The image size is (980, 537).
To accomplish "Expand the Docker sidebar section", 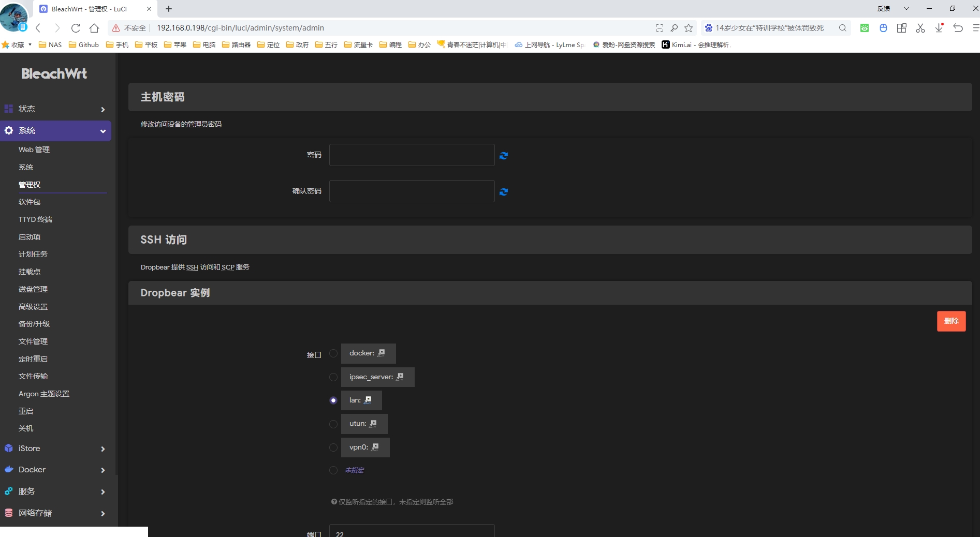I will [x=55, y=470].
